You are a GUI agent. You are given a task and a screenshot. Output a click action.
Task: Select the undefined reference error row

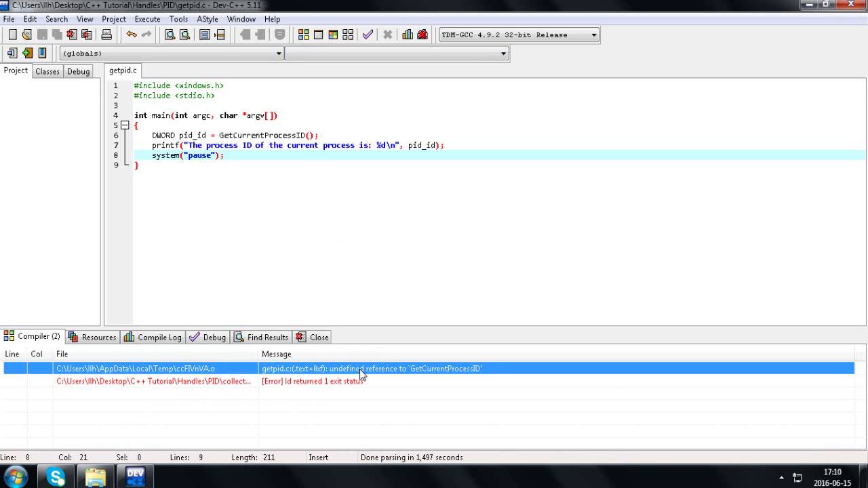tap(429, 369)
